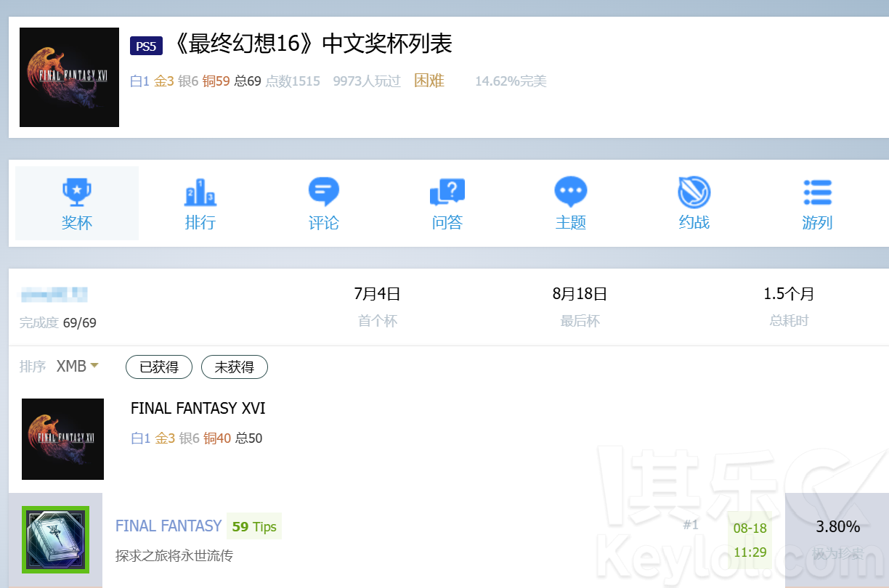Click the 1.5个月 total time value
Image resolution: width=889 pixels, height=588 pixels.
click(x=789, y=294)
